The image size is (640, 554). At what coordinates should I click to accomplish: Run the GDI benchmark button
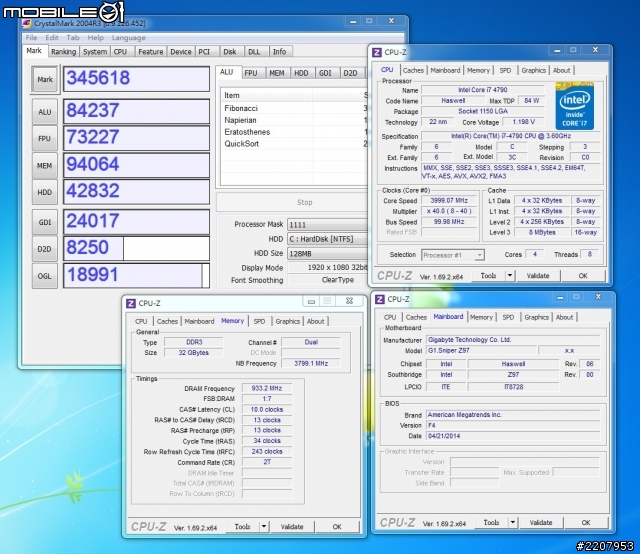pos(45,222)
